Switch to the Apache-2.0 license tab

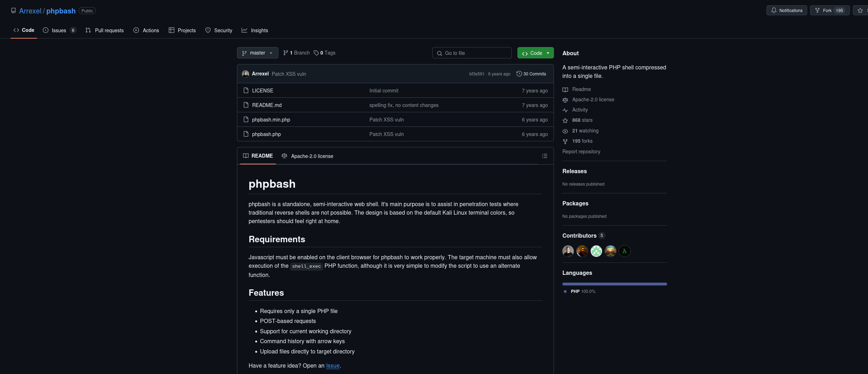click(x=307, y=156)
